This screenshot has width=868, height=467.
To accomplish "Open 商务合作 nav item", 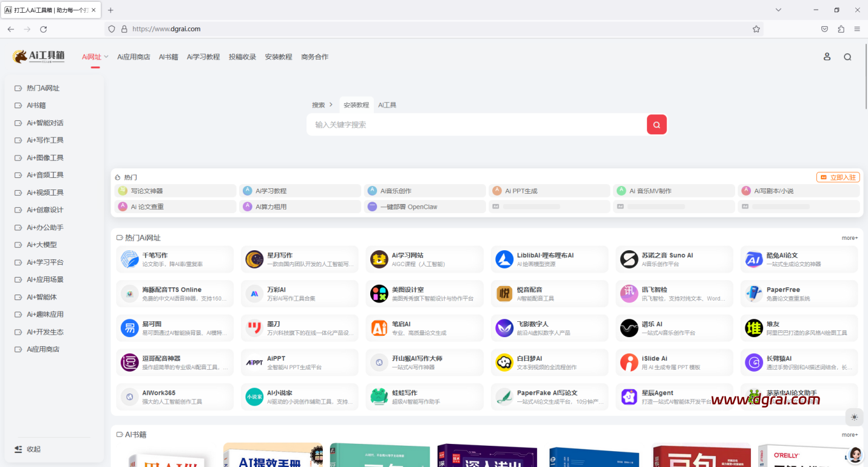I will 314,56.
